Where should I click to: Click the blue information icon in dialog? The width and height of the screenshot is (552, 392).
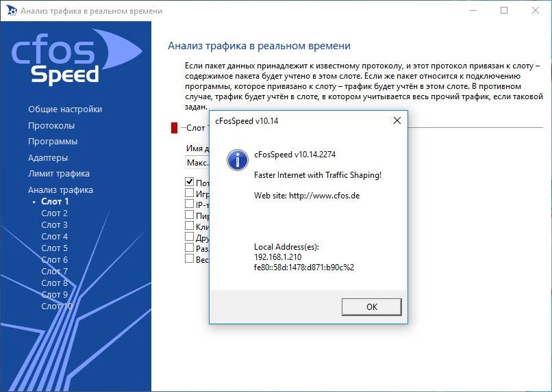click(237, 160)
